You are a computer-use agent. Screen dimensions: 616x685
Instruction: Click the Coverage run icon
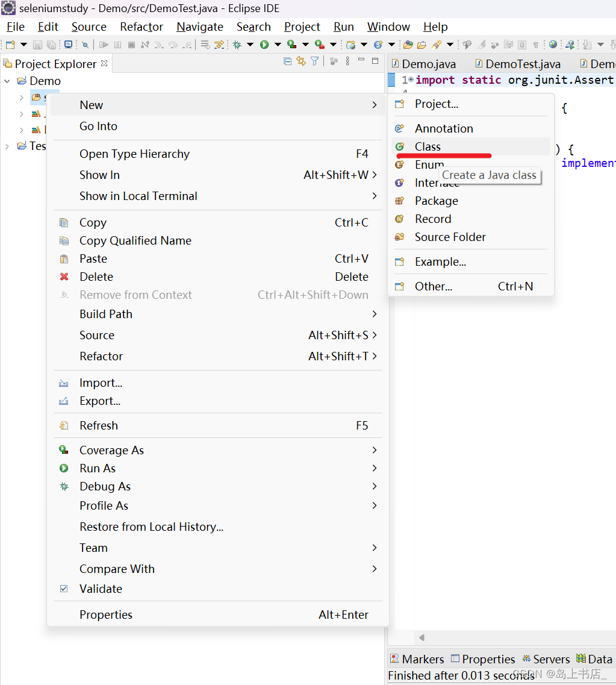(x=291, y=44)
